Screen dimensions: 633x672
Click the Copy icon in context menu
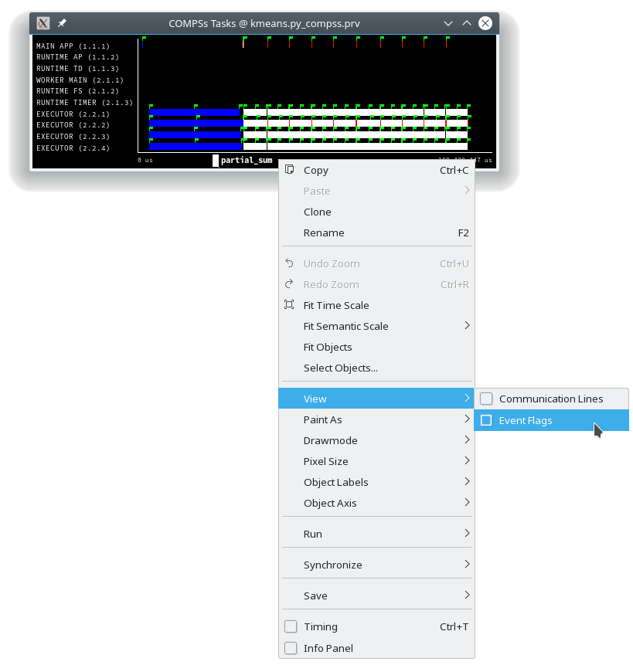pyautogui.click(x=290, y=170)
